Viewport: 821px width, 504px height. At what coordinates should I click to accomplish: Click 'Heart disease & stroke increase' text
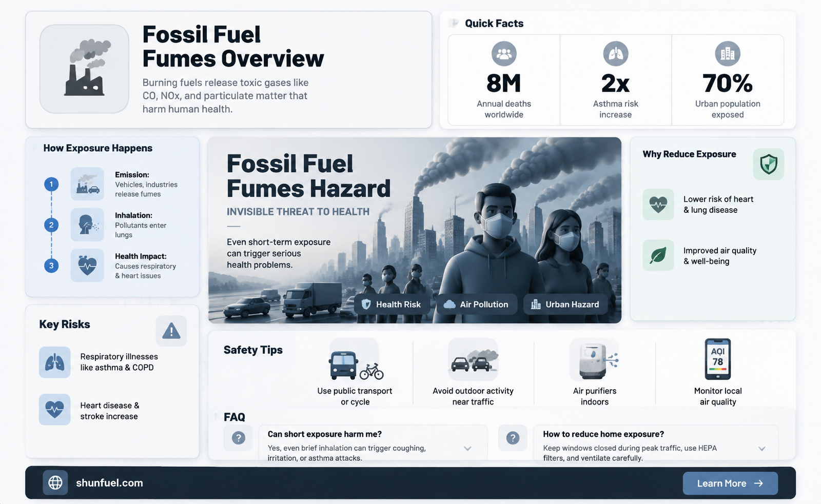[110, 411]
